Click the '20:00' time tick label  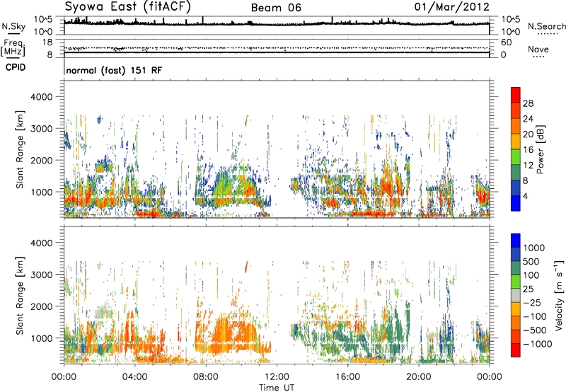click(x=419, y=377)
